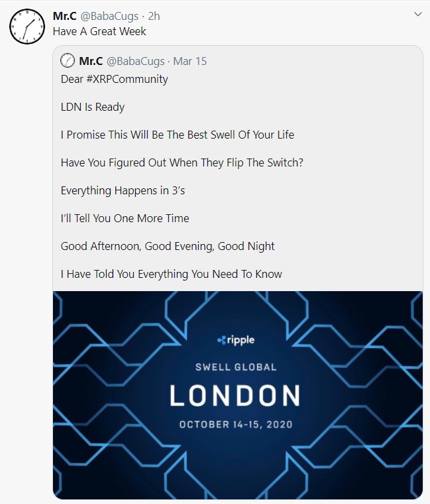Click the "LDN Is Ready" line
Image resolution: width=430 pixels, height=504 pixels.
tap(93, 107)
